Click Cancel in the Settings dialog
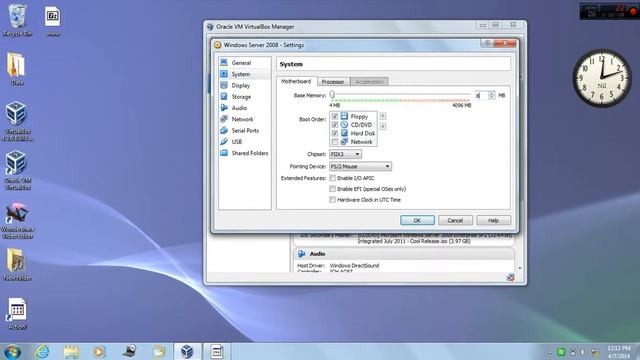This screenshot has height=360, width=640. click(455, 220)
